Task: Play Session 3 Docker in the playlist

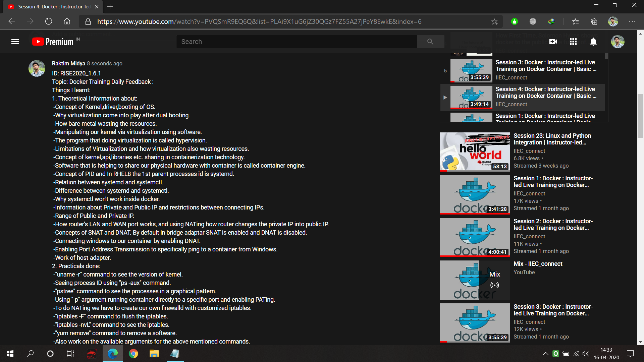Action: 546,66
